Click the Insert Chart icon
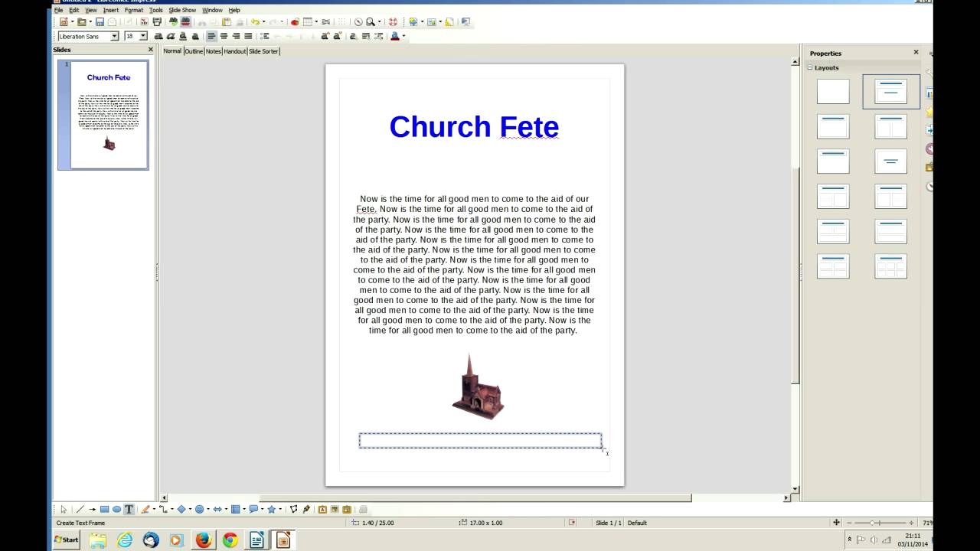Screen dimensions: 980x551 (x=295, y=22)
